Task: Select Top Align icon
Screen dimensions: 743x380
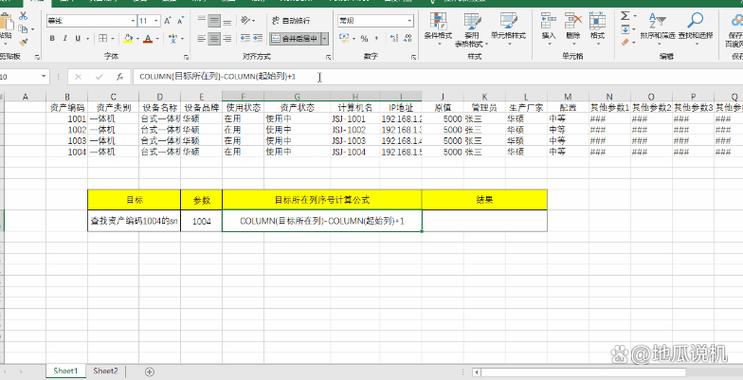Action: (201, 21)
